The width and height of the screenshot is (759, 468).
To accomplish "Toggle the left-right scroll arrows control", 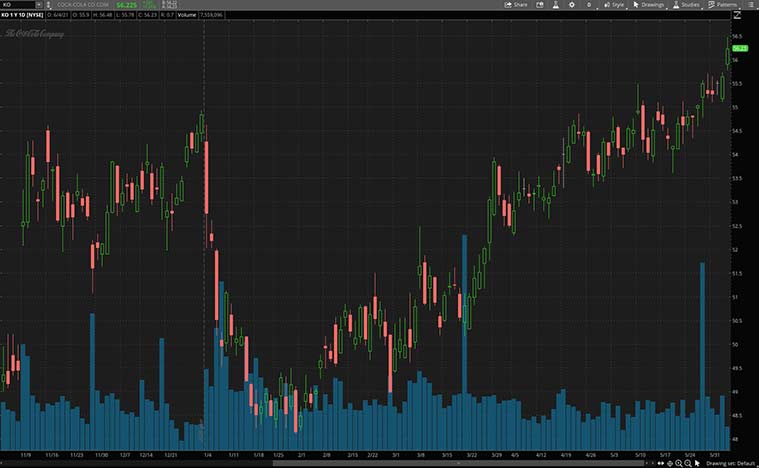I will pyautogui.click(x=661, y=464).
